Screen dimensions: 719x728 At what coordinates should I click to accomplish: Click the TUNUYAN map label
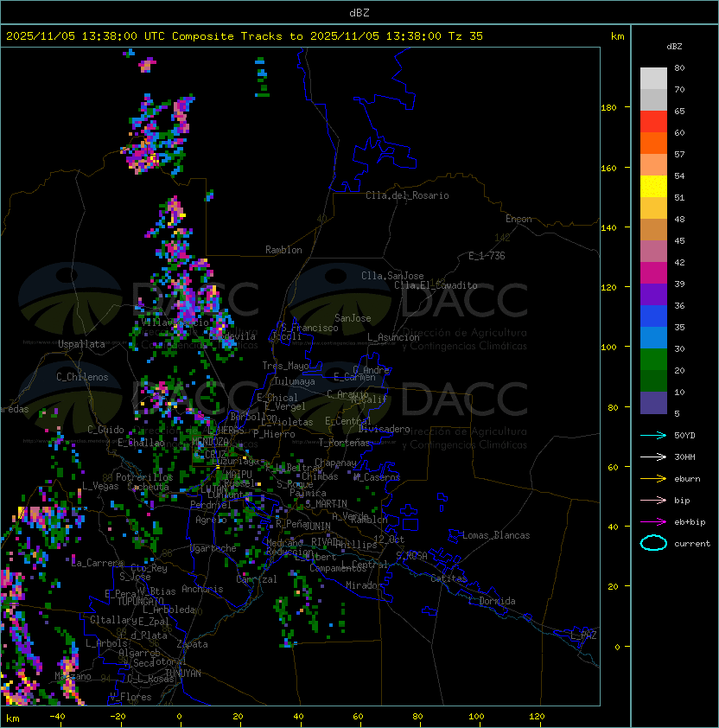click(x=183, y=674)
